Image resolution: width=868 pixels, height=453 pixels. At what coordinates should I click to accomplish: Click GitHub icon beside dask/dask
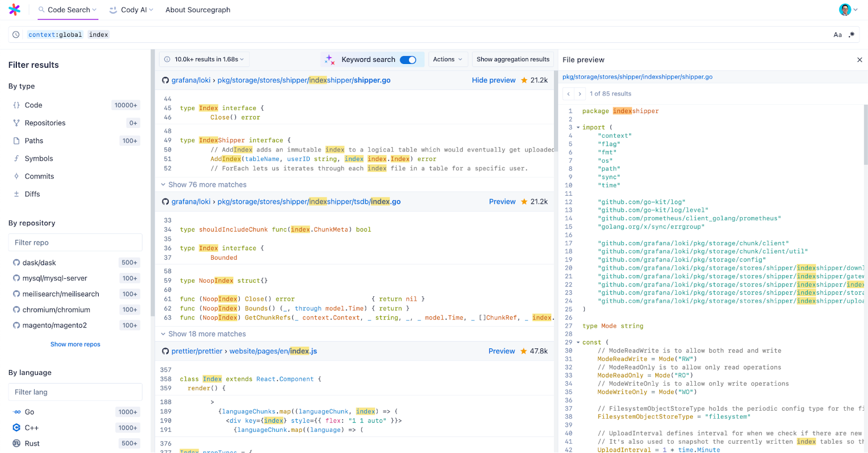pos(17,263)
